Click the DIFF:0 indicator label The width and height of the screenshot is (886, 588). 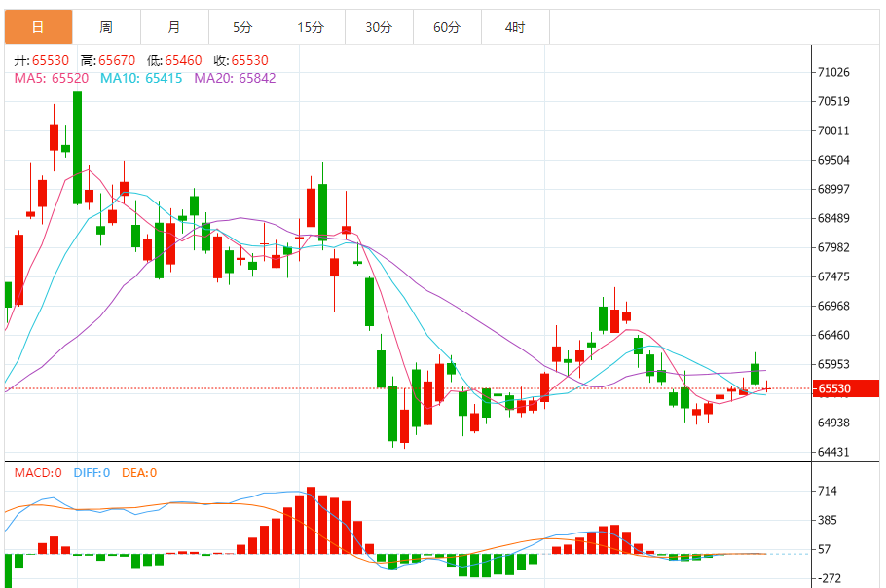(92, 473)
